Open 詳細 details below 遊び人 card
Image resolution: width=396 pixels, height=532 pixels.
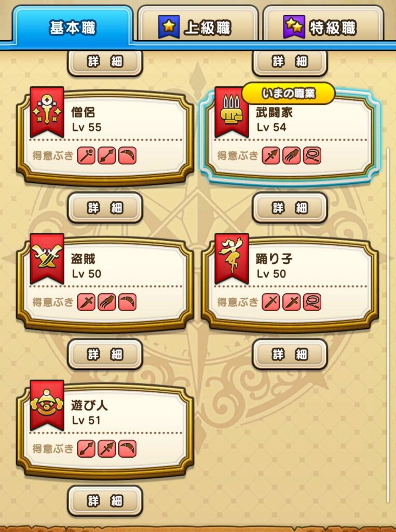click(x=105, y=500)
